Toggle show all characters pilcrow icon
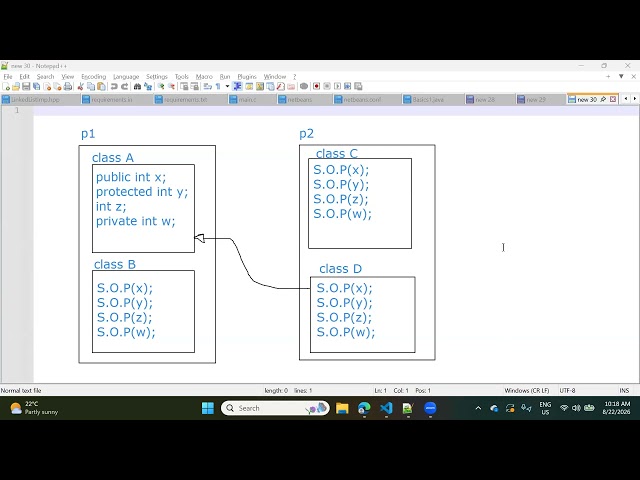This screenshot has width=640, height=480. 218,87
